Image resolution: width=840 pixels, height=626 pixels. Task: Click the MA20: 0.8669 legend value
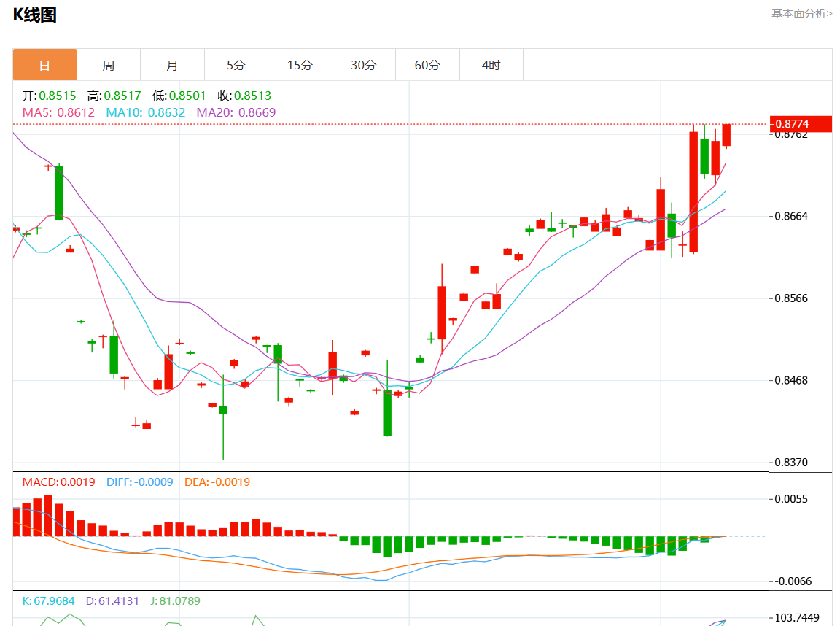tap(236, 112)
